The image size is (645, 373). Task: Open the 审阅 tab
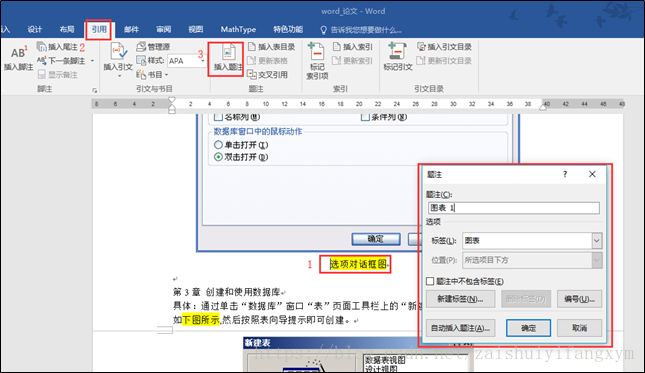pyautogui.click(x=163, y=29)
